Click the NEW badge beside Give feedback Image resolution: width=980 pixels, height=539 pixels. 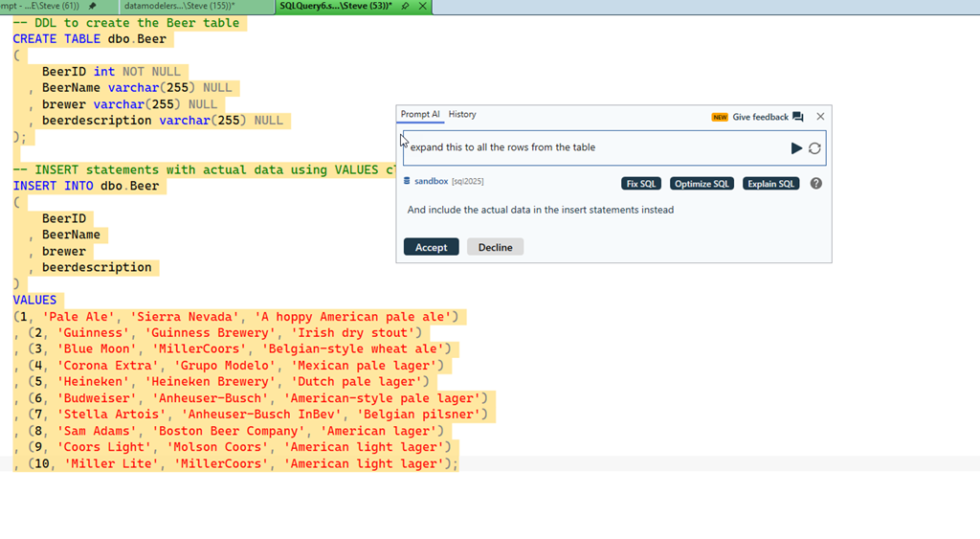[720, 117]
